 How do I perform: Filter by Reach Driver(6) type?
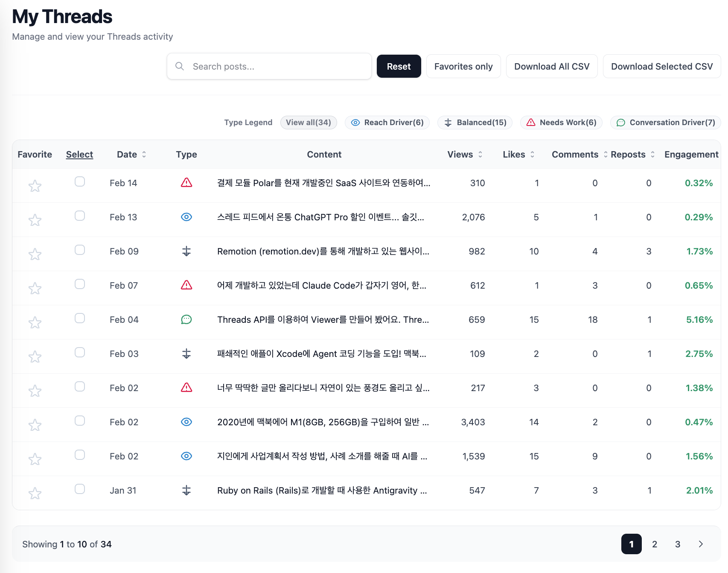pyautogui.click(x=387, y=123)
